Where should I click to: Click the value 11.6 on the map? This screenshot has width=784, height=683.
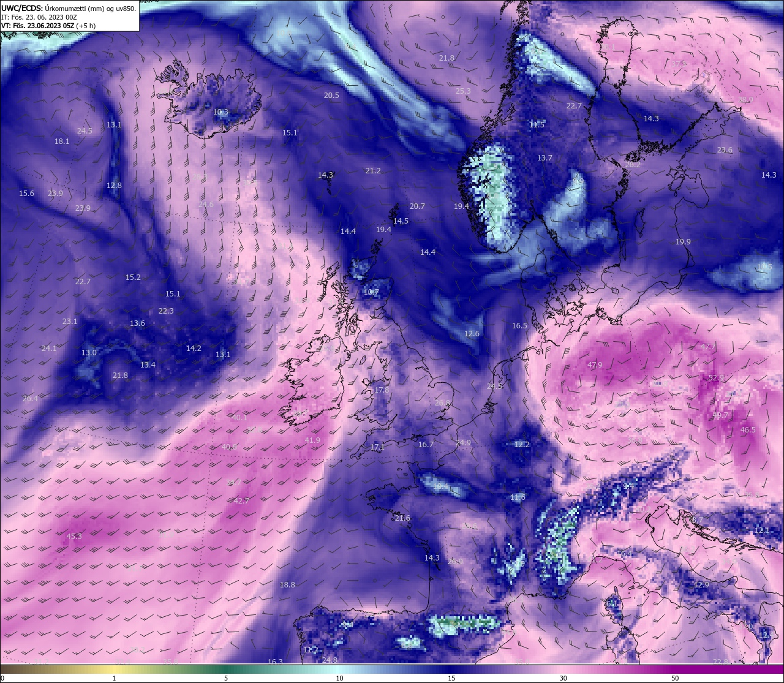point(518,497)
